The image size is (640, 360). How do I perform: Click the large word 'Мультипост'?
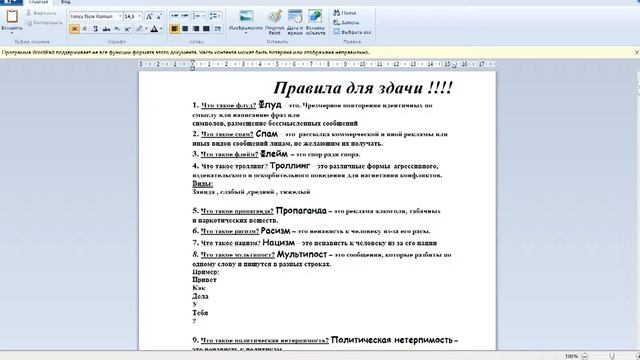pos(302,254)
